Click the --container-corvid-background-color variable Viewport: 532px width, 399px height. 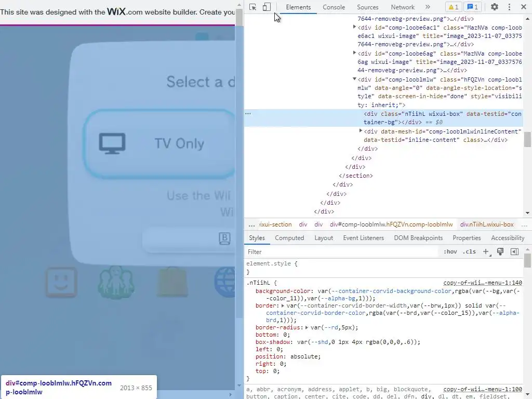pos(391,291)
